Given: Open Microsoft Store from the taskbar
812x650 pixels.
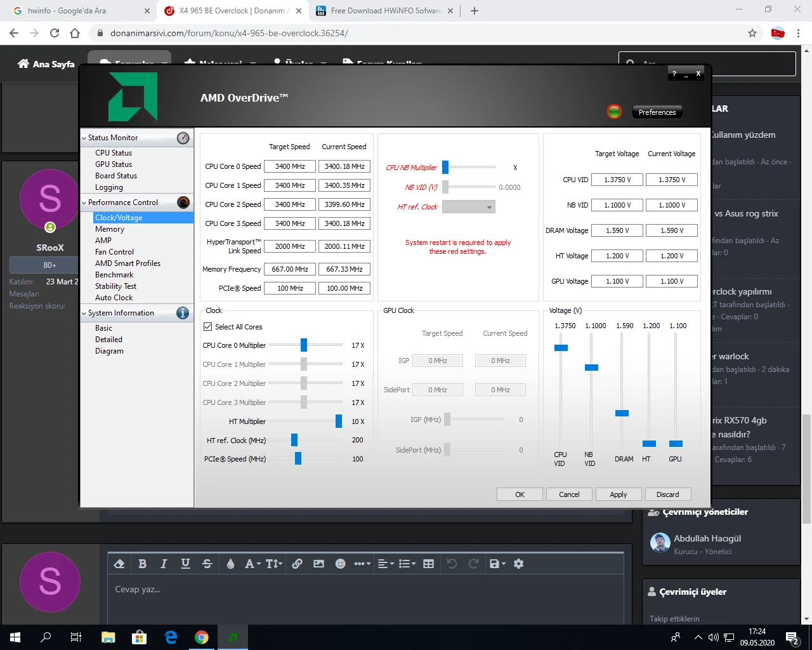Looking at the screenshot, I should coord(139,637).
